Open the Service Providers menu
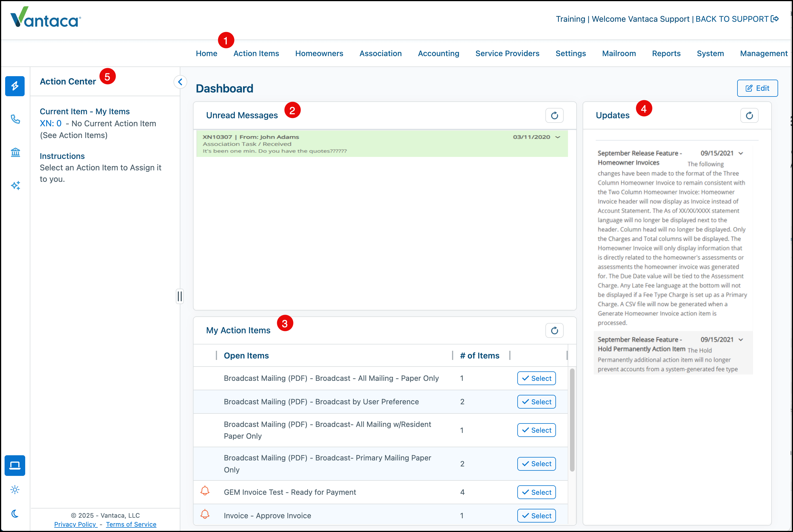Viewport: 793px width, 532px height. (507, 53)
